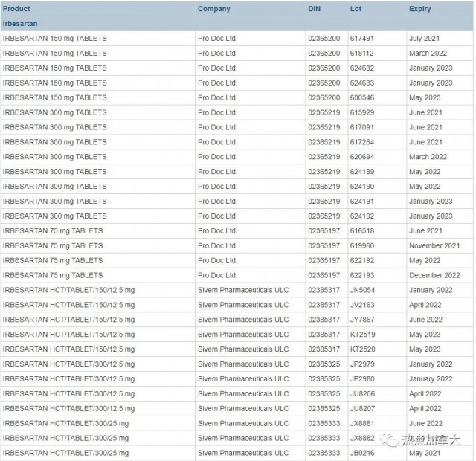The width and height of the screenshot is (476, 461).
Task: Click DIN 02365197 in lot 616518 row
Action: pos(324,231)
